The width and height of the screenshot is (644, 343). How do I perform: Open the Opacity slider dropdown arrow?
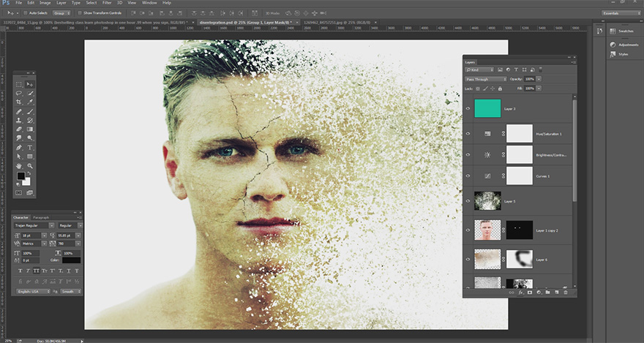click(539, 79)
